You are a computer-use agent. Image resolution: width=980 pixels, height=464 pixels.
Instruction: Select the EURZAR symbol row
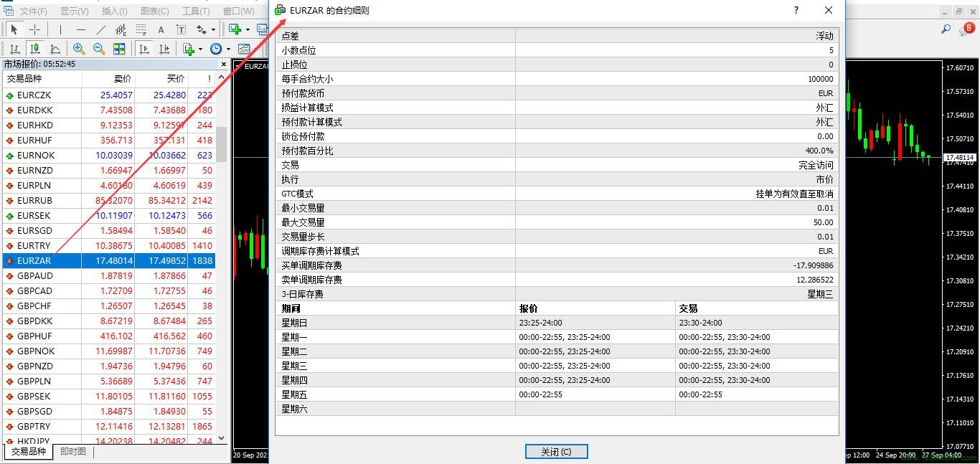pyautogui.click(x=108, y=260)
